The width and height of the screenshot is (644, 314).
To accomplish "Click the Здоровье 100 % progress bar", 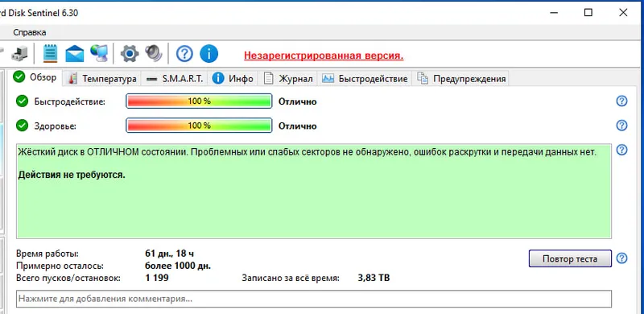I will click(199, 126).
